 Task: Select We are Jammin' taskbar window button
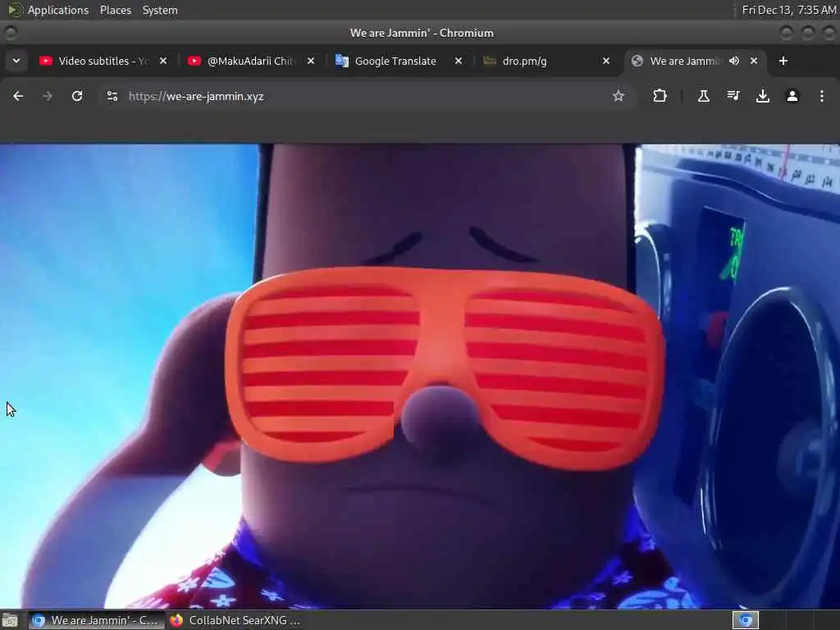point(95,621)
